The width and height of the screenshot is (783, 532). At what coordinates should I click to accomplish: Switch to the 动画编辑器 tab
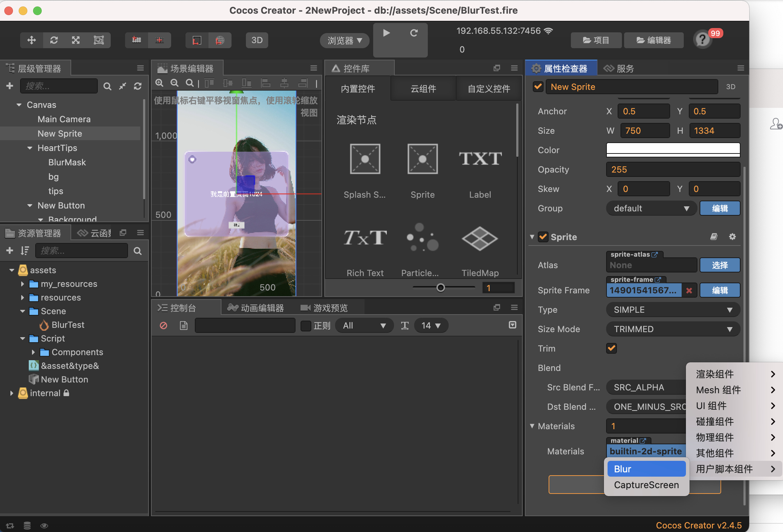tap(256, 308)
